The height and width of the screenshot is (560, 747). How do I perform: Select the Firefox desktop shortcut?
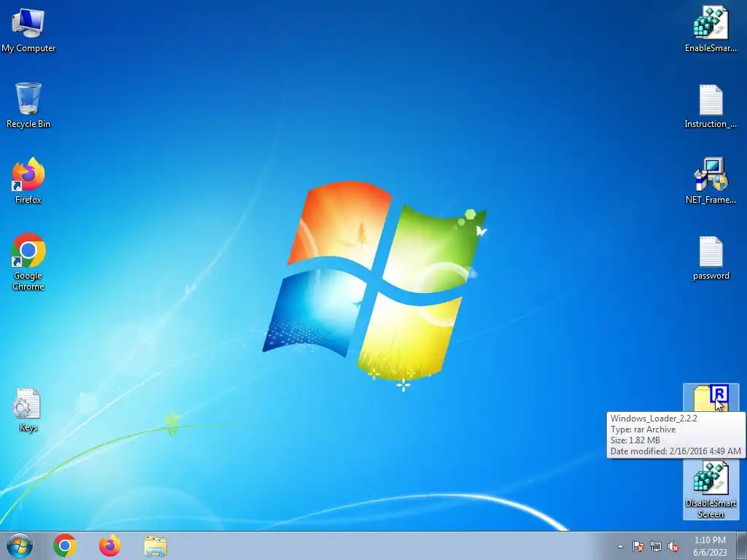tap(28, 181)
